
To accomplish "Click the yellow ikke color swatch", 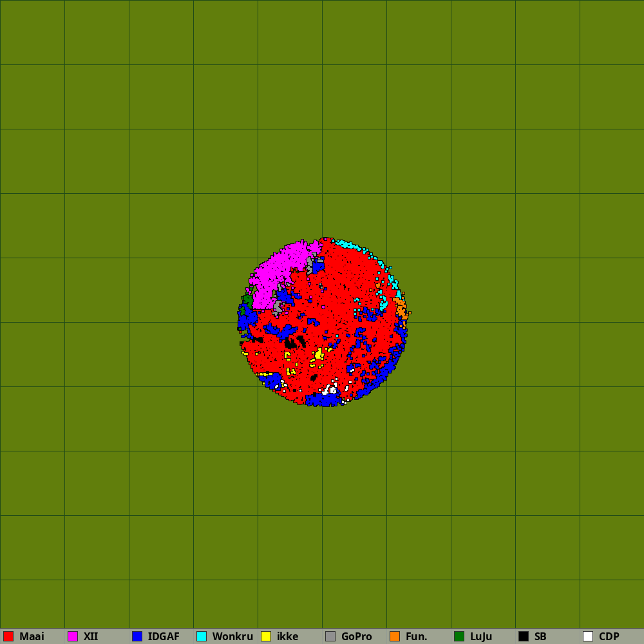I will point(266,636).
